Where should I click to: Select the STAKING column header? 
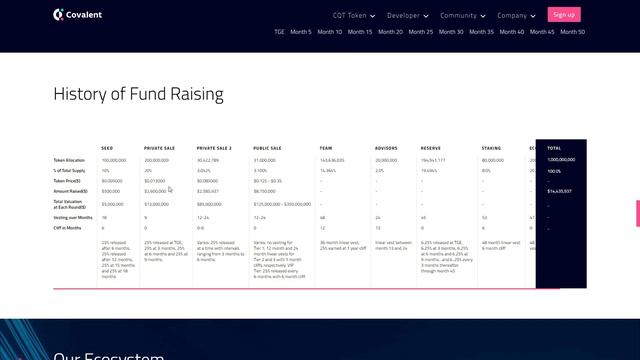pos(491,148)
